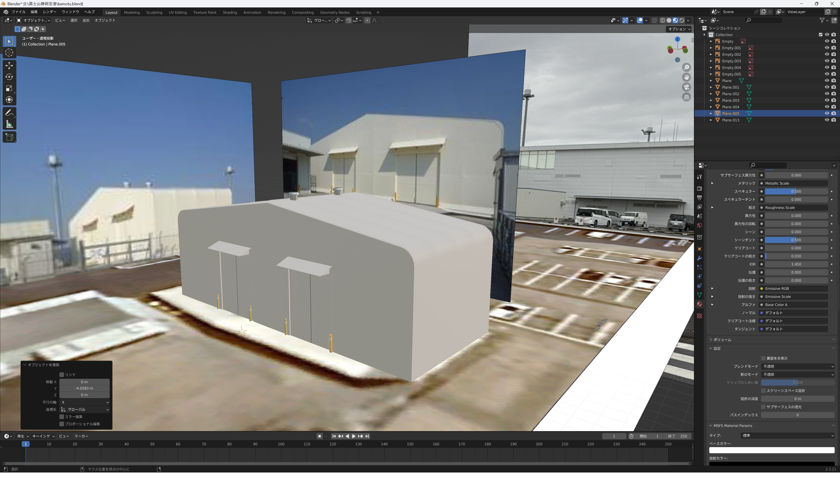The width and height of the screenshot is (840, 504).
Task: Jump to the timeline's first frame
Action: coord(334,436)
